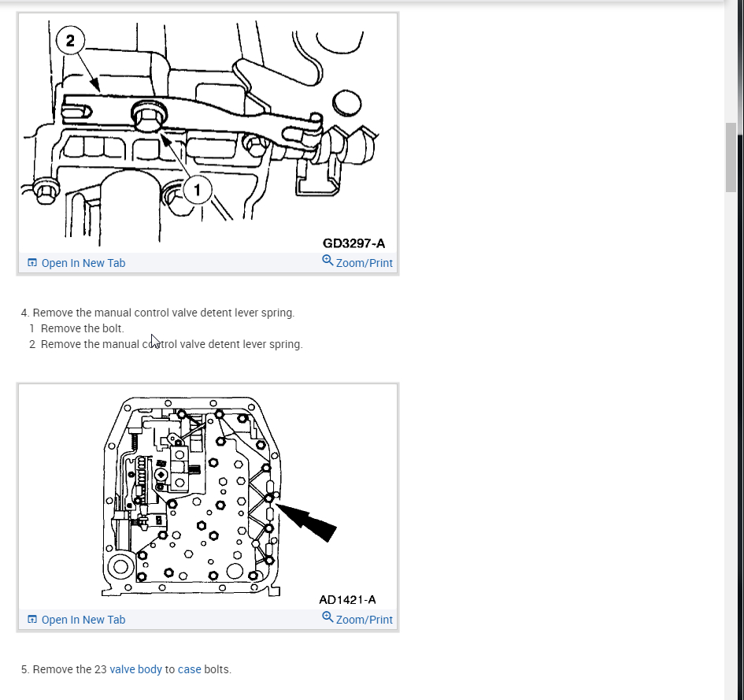The height and width of the screenshot is (700, 744).
Task: Click the new-tab icon under diagram GD3297-A
Action: point(31,263)
